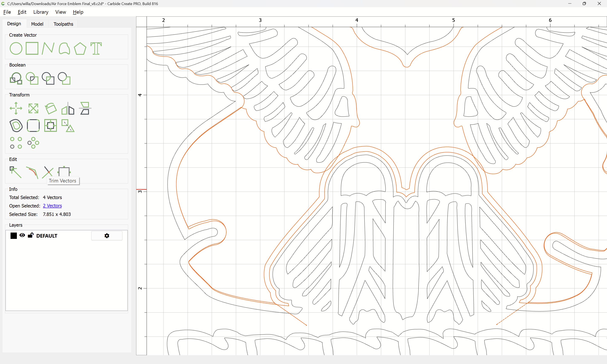Image resolution: width=607 pixels, height=364 pixels.
Task: Select the Circle vector tool
Action: 16,48
